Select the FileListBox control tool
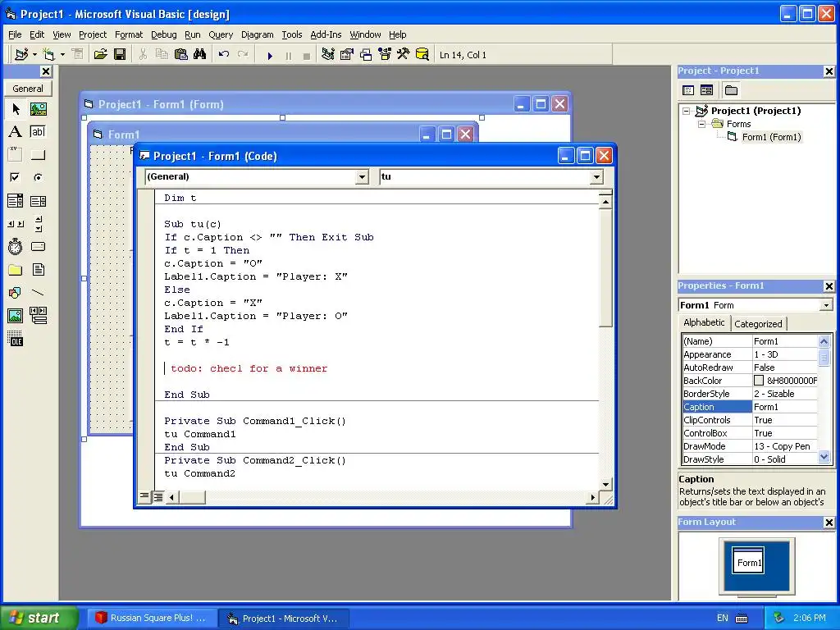 point(38,269)
